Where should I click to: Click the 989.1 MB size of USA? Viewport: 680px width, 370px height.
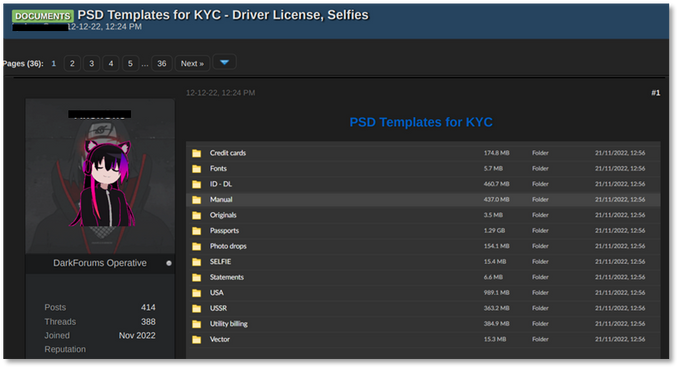click(x=497, y=293)
